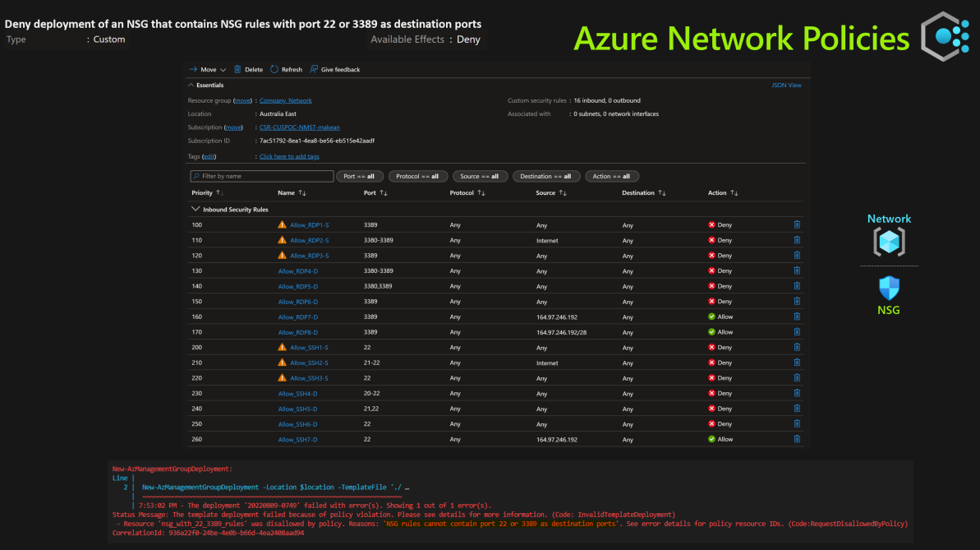Open the CSR-CUSPOC-NMST-makean subscription link
This screenshot has height=550, width=980.
point(299,127)
